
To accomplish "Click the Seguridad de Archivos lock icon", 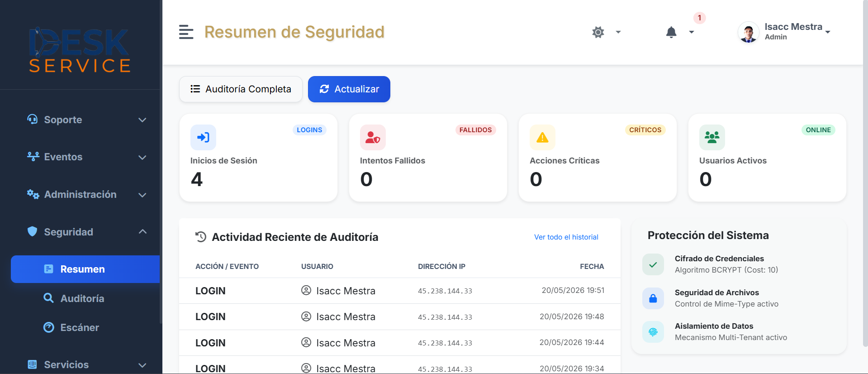I will (x=653, y=298).
